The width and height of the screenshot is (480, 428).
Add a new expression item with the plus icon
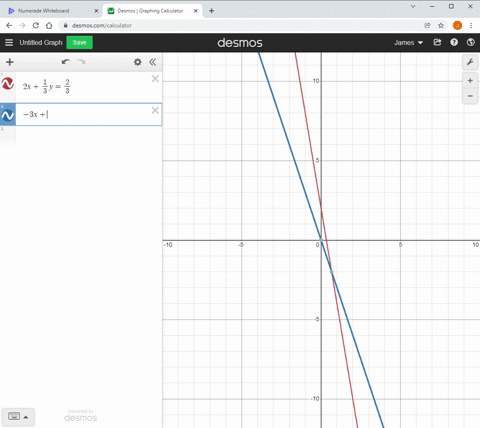pos(10,62)
